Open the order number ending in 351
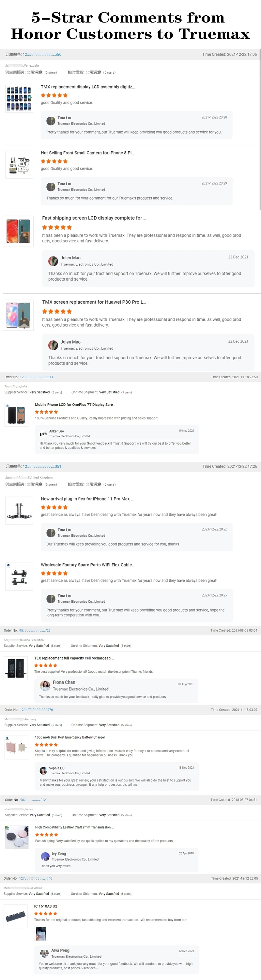 tap(42, 466)
